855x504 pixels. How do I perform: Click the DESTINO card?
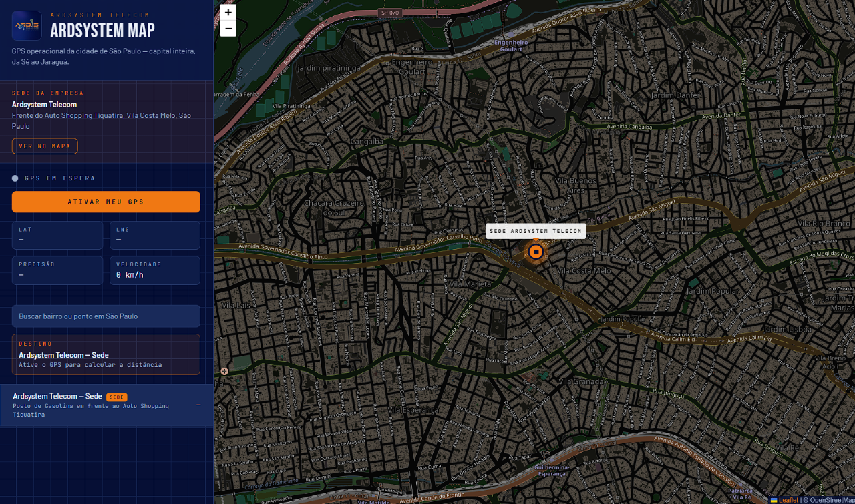click(x=106, y=354)
